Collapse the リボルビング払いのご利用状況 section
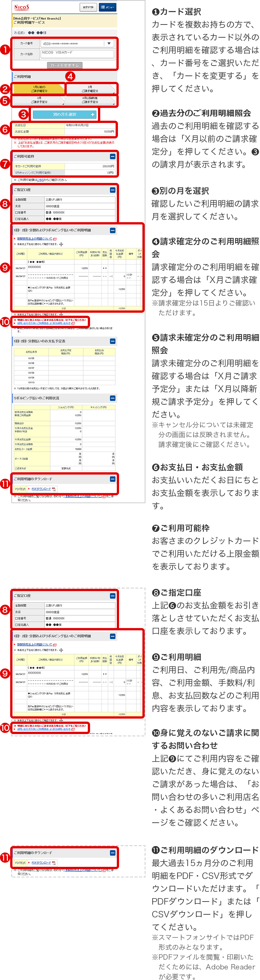This screenshot has width=260, height=980. [x=113, y=398]
